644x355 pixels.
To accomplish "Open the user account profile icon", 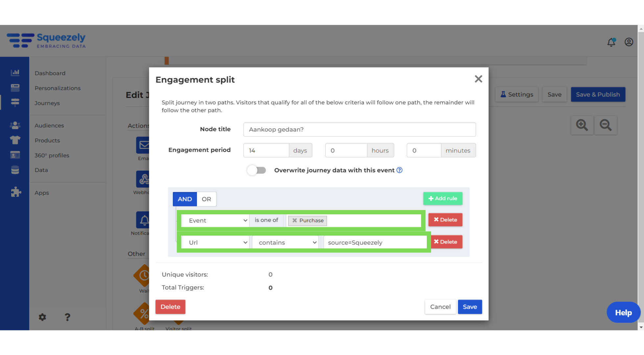I will click(x=629, y=42).
